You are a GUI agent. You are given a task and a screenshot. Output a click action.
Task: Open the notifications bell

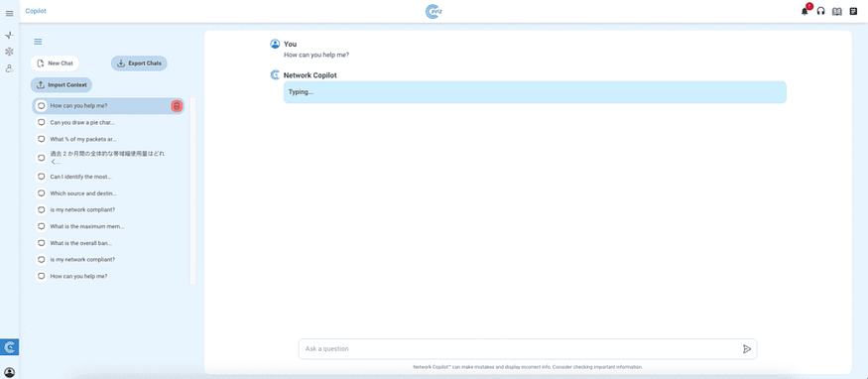coord(805,12)
